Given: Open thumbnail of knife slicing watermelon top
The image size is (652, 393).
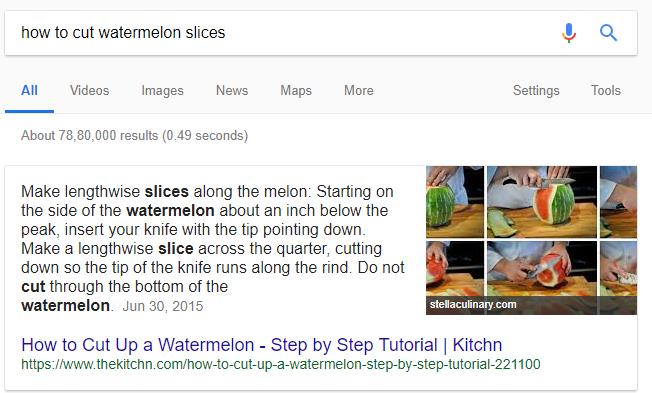Looking at the screenshot, I should 542,202.
